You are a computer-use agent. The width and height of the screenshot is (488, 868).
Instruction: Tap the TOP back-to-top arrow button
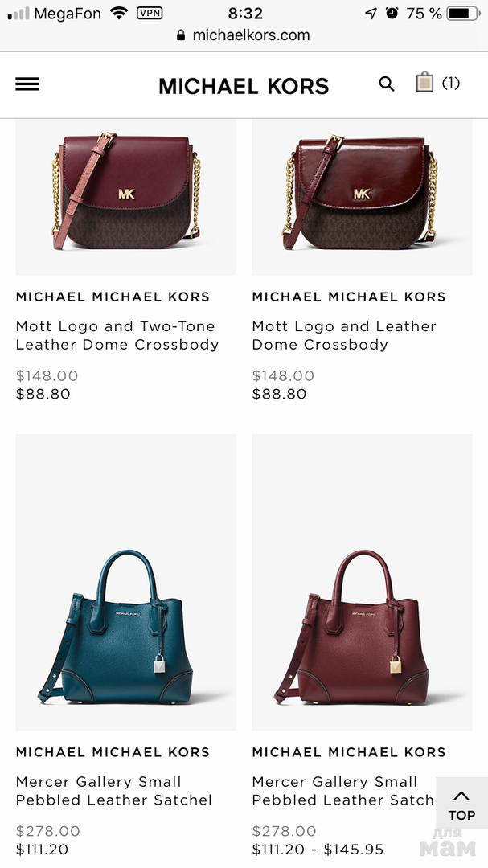[x=461, y=805]
